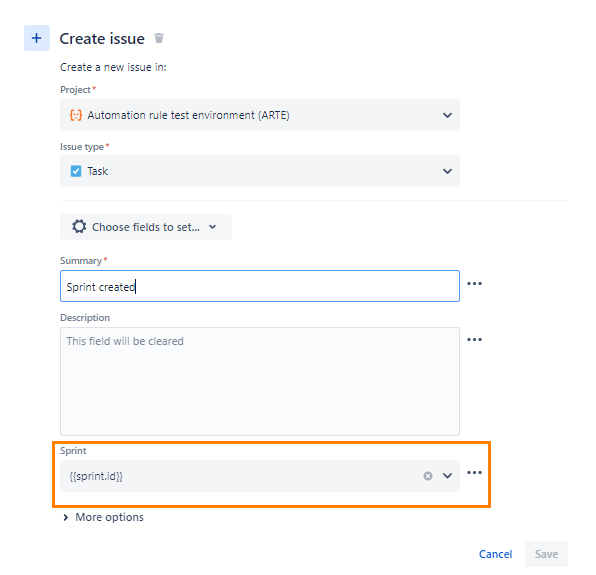This screenshot has height=575, width=596.
Task: Expand the Project dropdown chevron
Action: coord(447,115)
